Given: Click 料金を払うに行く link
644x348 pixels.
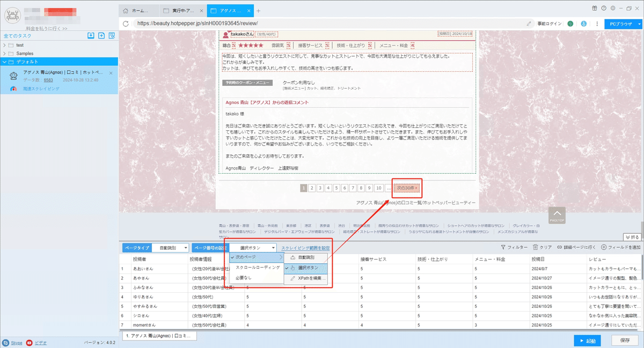Looking at the screenshot, I should [47, 28].
